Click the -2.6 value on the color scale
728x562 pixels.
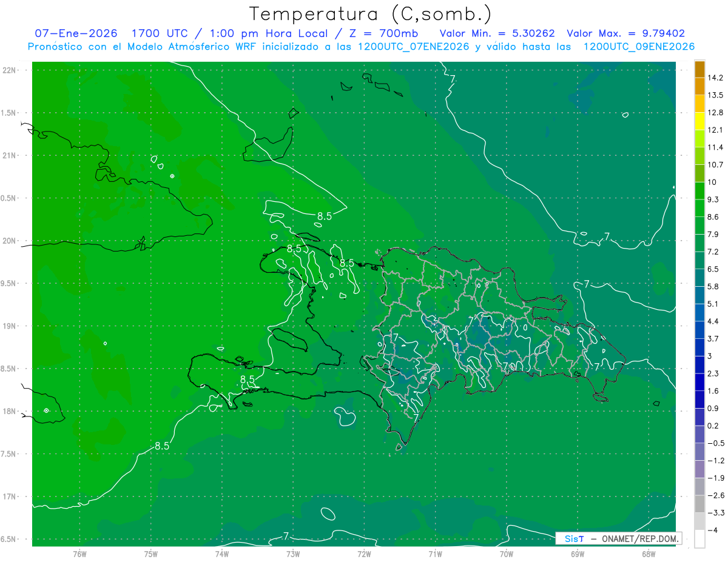click(716, 495)
